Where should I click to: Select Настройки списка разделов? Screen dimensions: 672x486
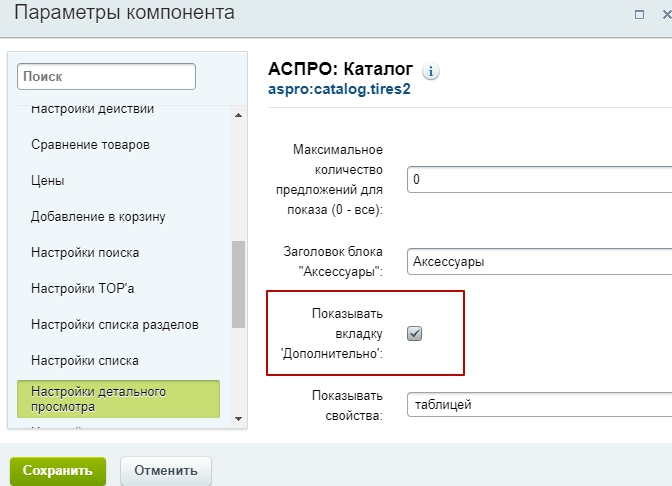114,324
